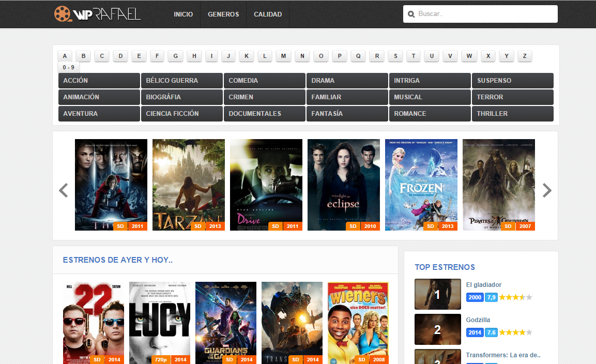Open the Twilight Eclipse poster
The image size is (596, 364).
pos(344,185)
